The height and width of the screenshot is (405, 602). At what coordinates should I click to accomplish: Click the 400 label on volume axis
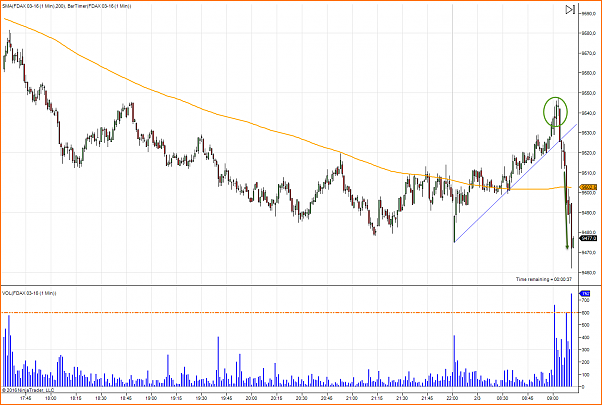[586, 337]
